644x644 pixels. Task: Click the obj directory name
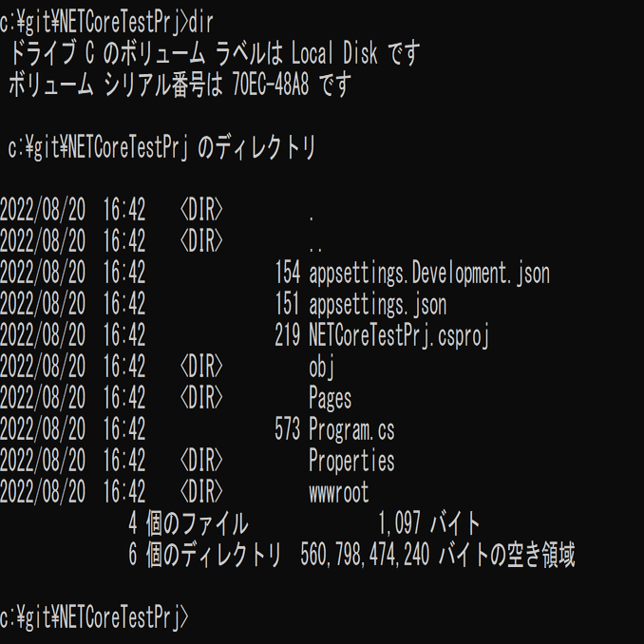[x=321, y=367]
